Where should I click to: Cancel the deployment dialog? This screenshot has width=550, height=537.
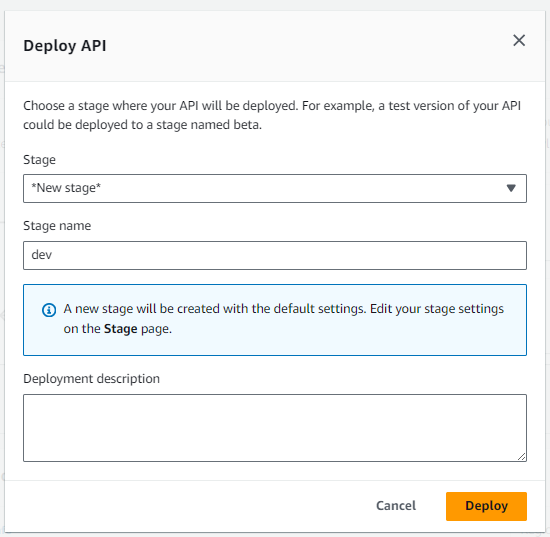pos(396,506)
